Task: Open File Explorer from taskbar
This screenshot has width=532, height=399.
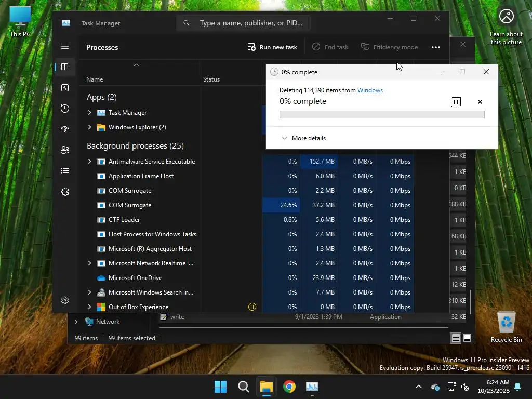Action: [267, 387]
